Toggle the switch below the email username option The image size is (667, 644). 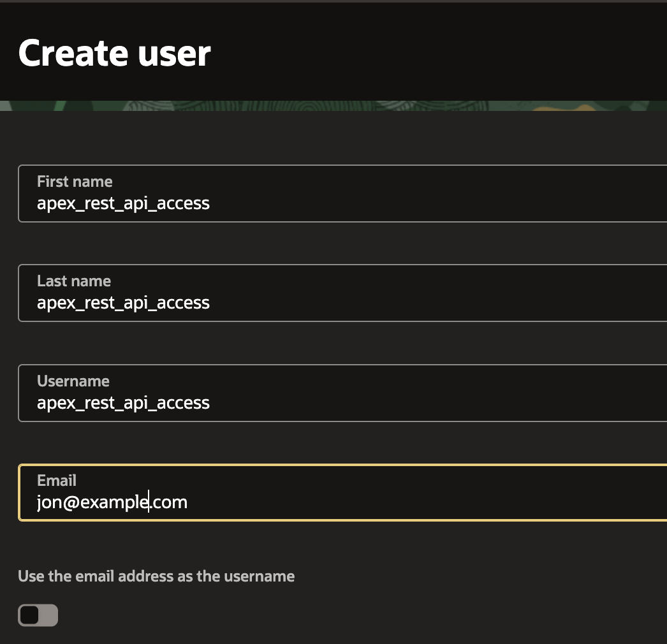[38, 615]
